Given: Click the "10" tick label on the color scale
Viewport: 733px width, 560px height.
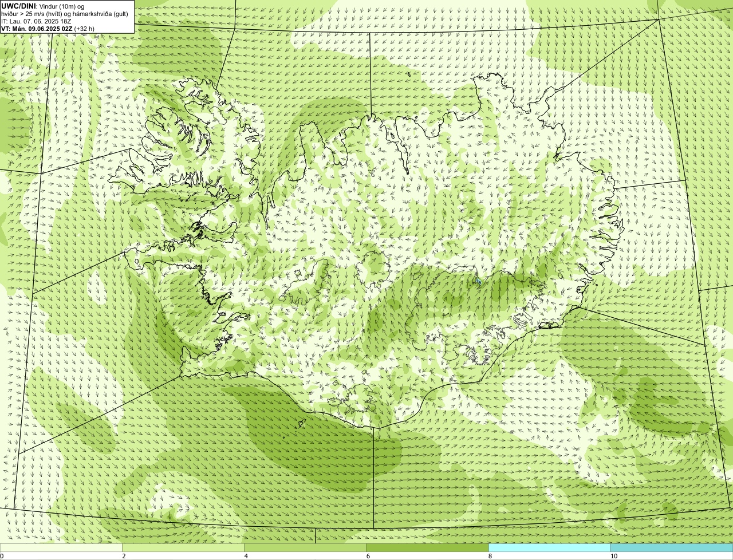Looking at the screenshot, I should pyautogui.click(x=614, y=556).
